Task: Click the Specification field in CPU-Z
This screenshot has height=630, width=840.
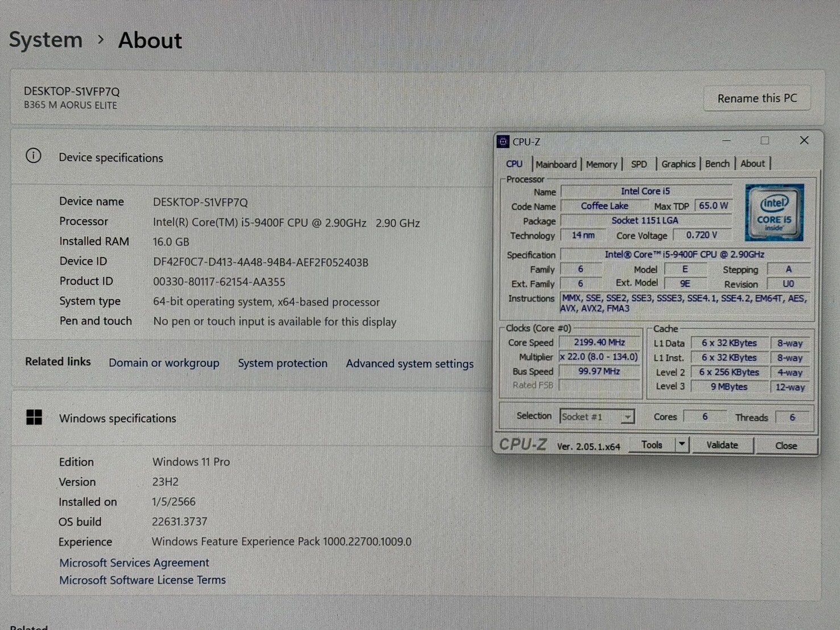Action: (685, 254)
